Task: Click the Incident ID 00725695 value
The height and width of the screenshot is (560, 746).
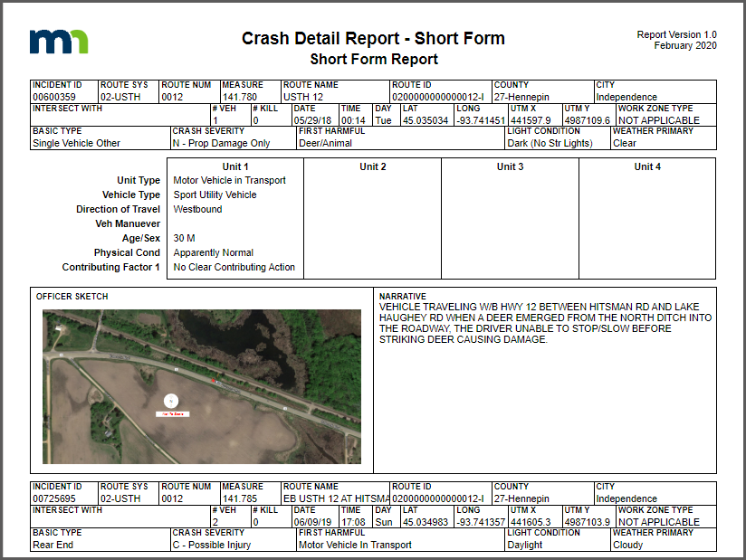Action: [x=54, y=498]
